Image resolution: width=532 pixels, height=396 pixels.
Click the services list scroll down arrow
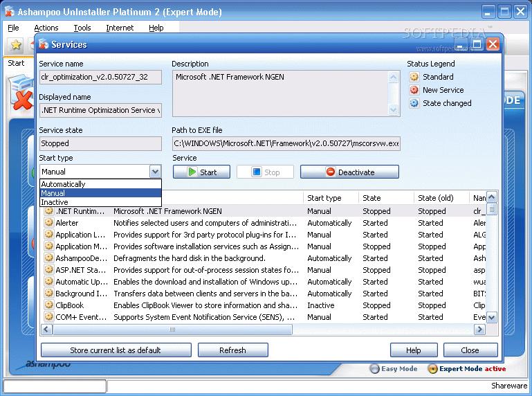pos(492,318)
